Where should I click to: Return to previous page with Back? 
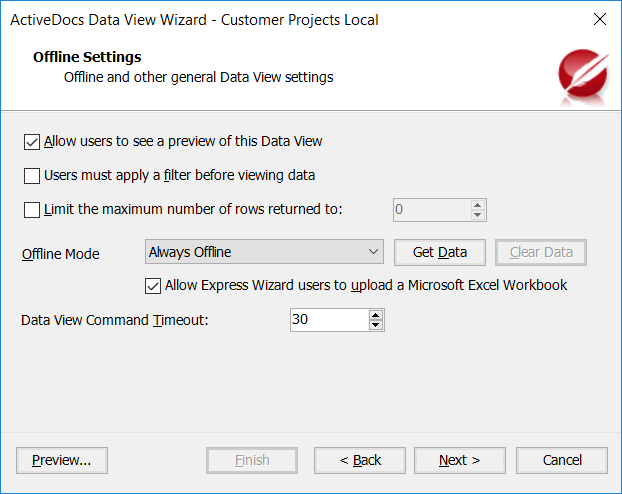pos(360,460)
